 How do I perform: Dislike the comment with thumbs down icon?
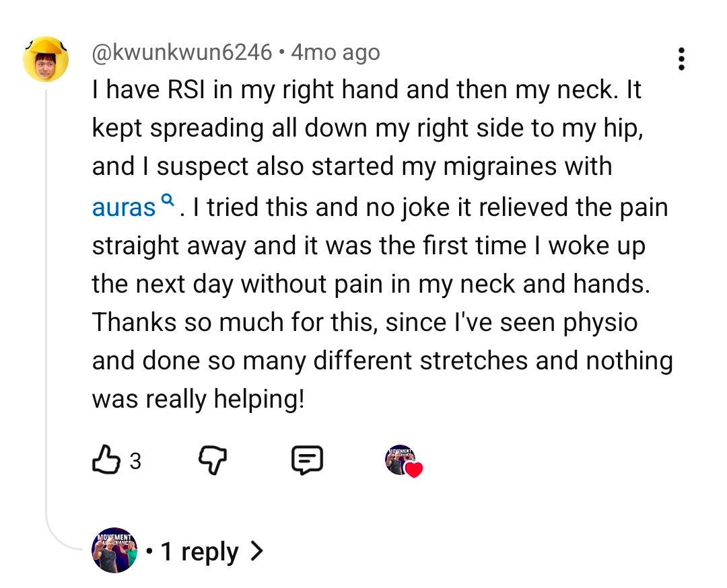213,460
